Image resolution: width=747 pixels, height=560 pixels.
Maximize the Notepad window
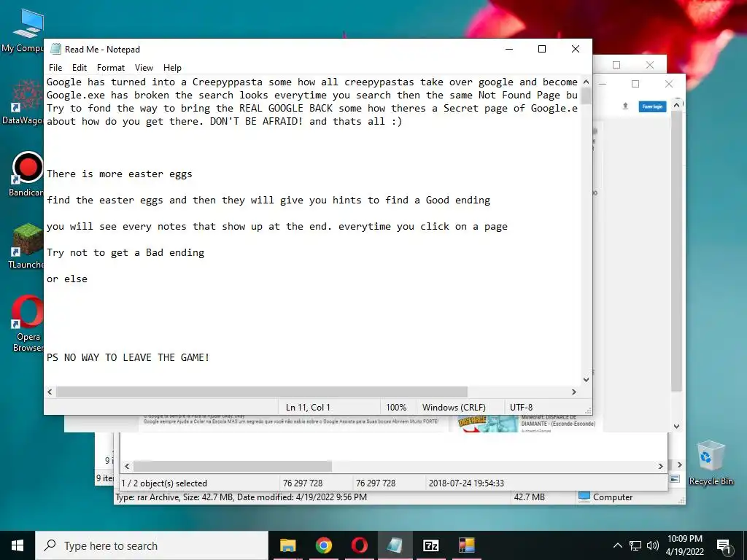click(x=542, y=49)
